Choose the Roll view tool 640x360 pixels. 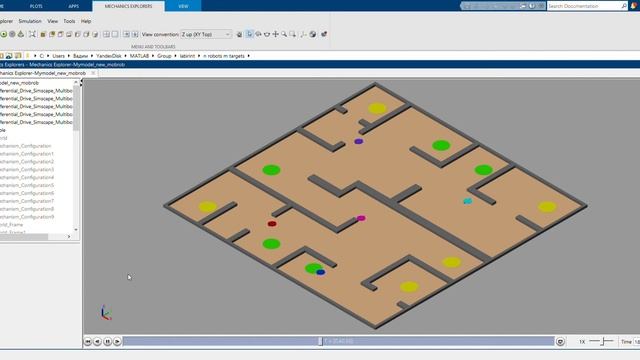pos(267,34)
